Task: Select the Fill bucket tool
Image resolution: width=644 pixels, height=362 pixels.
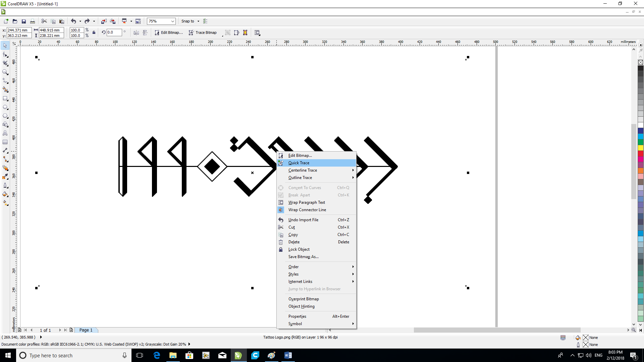Action: point(5,194)
